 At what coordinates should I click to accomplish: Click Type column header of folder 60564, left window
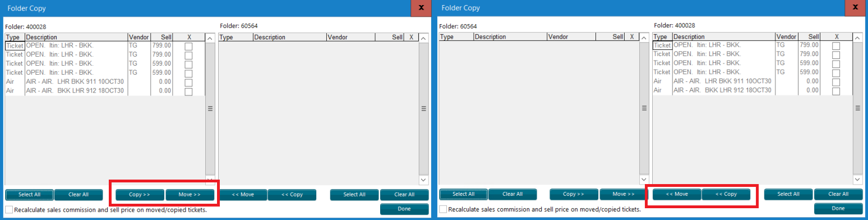(x=236, y=37)
